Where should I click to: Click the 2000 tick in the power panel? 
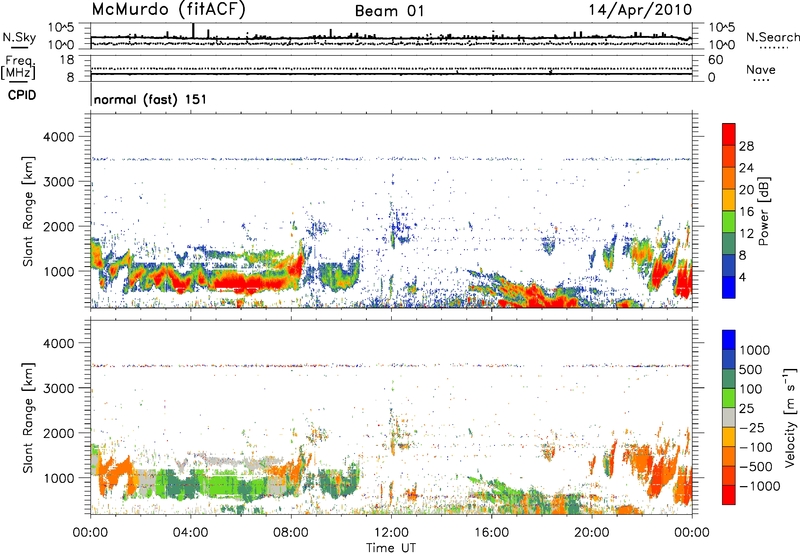(x=59, y=227)
